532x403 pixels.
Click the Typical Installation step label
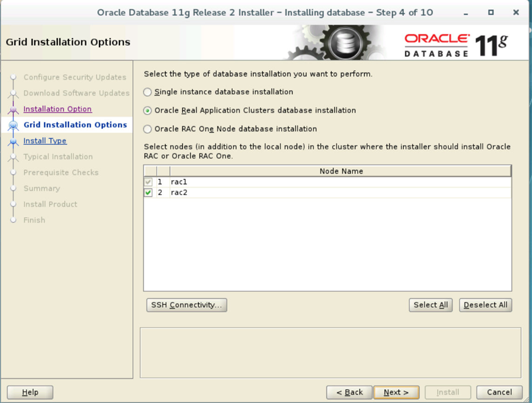[58, 156]
